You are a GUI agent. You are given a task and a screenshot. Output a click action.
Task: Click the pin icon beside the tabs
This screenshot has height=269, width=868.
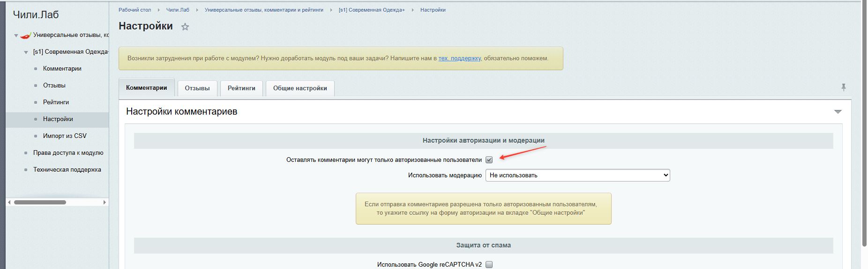point(843,87)
